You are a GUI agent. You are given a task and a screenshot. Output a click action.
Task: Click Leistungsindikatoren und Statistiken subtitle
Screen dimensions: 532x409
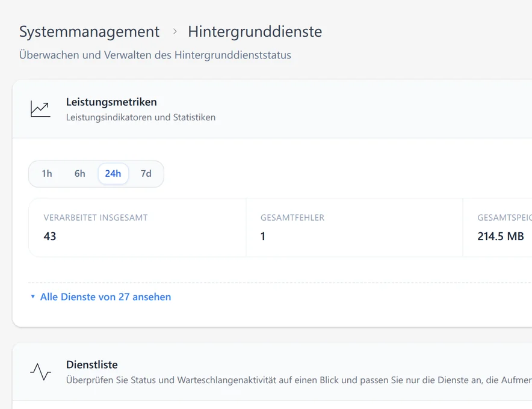coord(141,117)
